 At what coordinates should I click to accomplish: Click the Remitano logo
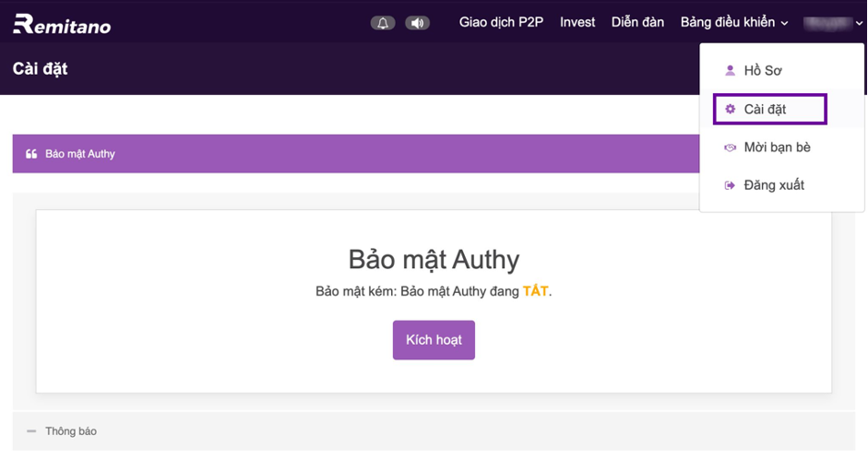pyautogui.click(x=62, y=24)
